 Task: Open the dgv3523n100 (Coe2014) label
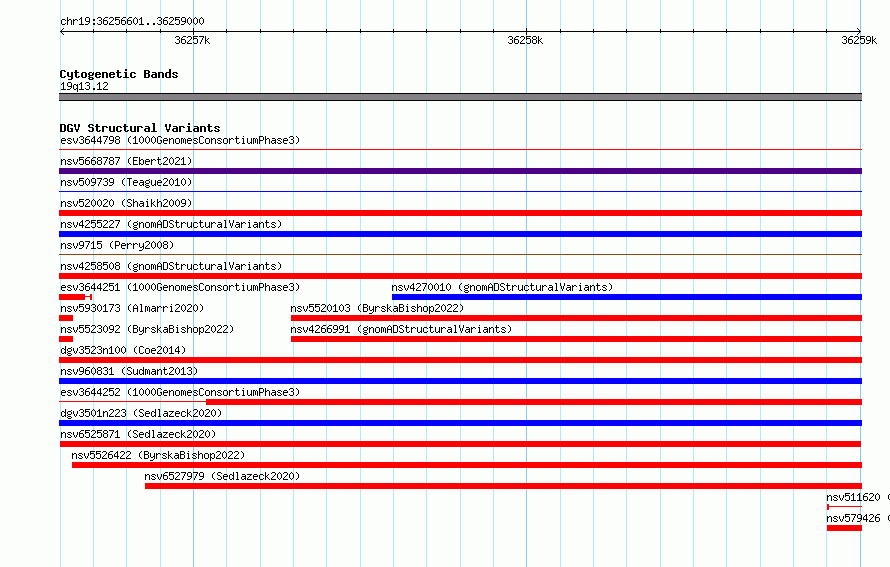[123, 350]
